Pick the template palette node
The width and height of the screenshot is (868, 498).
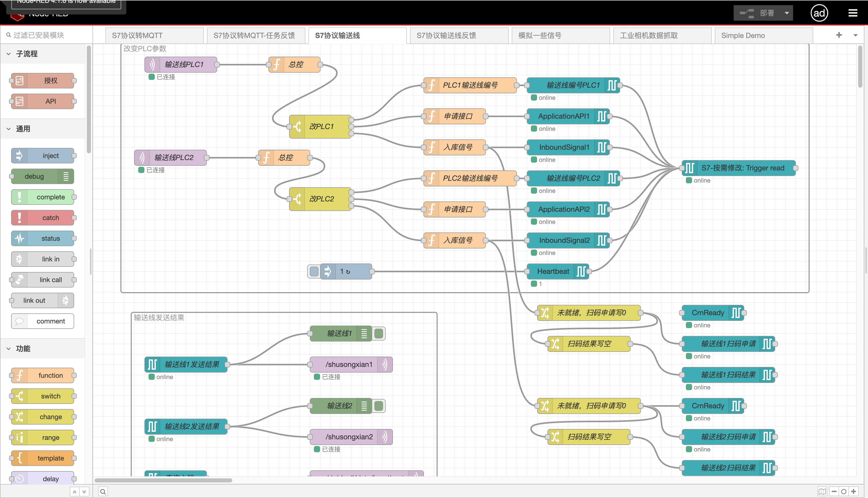43,458
